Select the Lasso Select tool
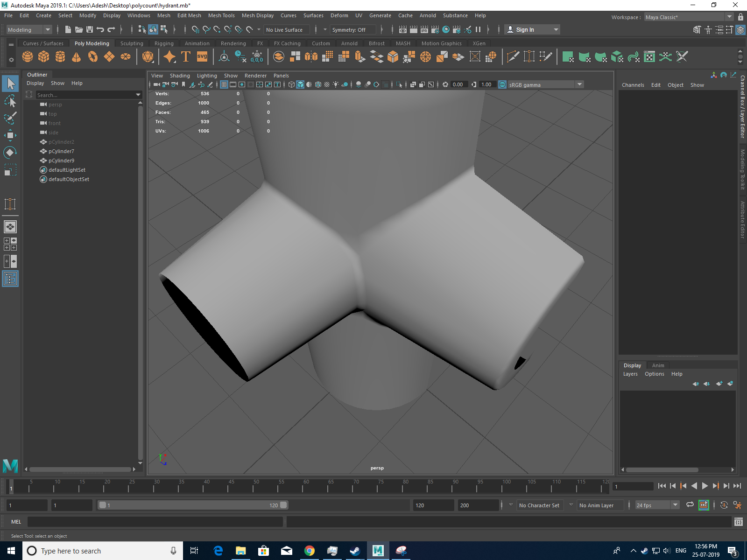Image resolution: width=747 pixels, height=560 pixels. tap(10, 101)
